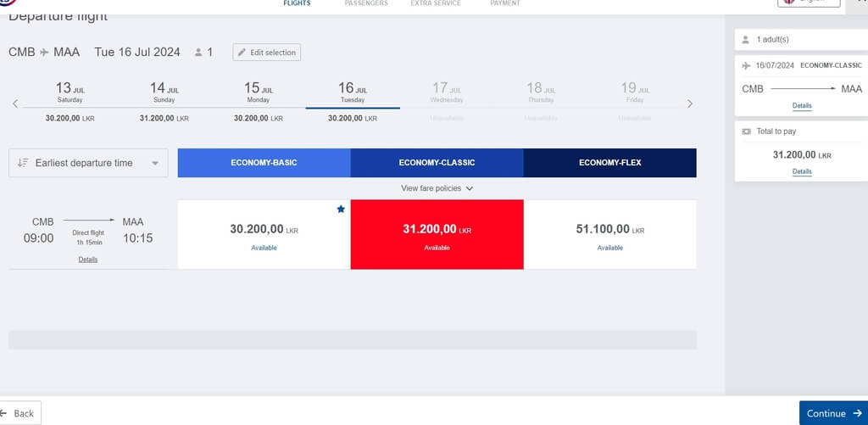Select the red Economy-Classic 31.200,00 fare
This screenshot has width=868, height=425.
click(x=437, y=234)
